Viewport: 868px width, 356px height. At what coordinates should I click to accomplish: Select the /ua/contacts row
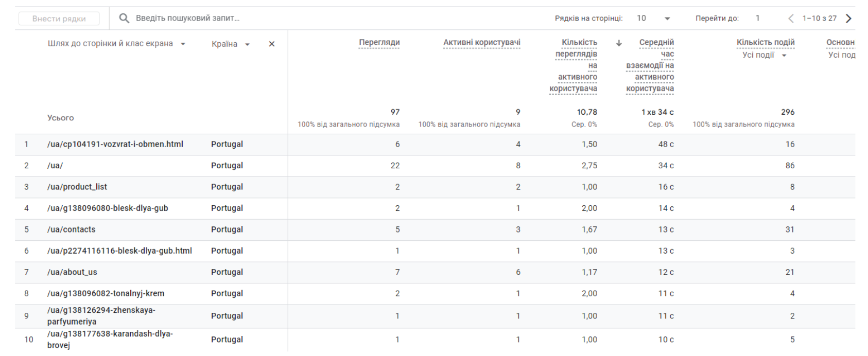tap(435, 229)
